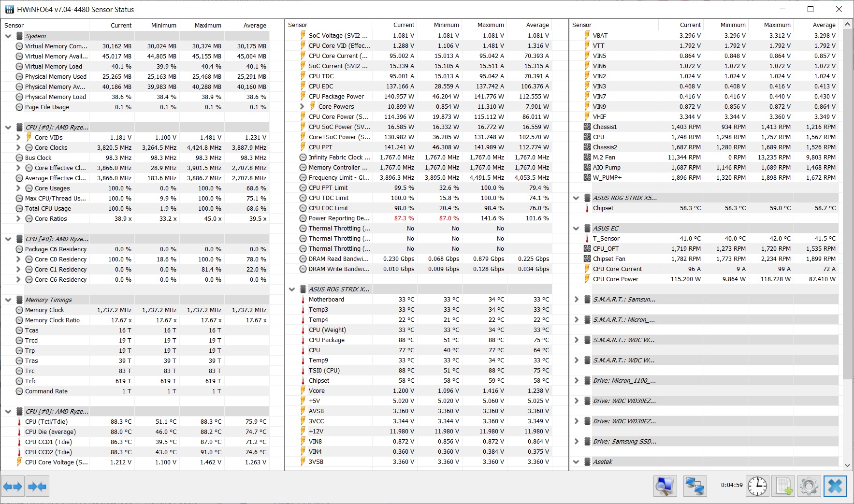Viewport: 854px width, 504px height.
Task: Click the thermometer icon beside Motherboard
Action: 303,300
